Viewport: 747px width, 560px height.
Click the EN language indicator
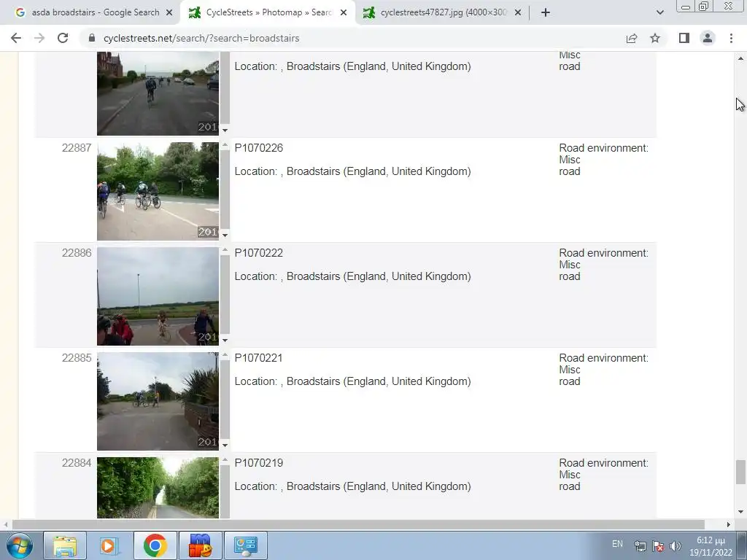(x=617, y=544)
